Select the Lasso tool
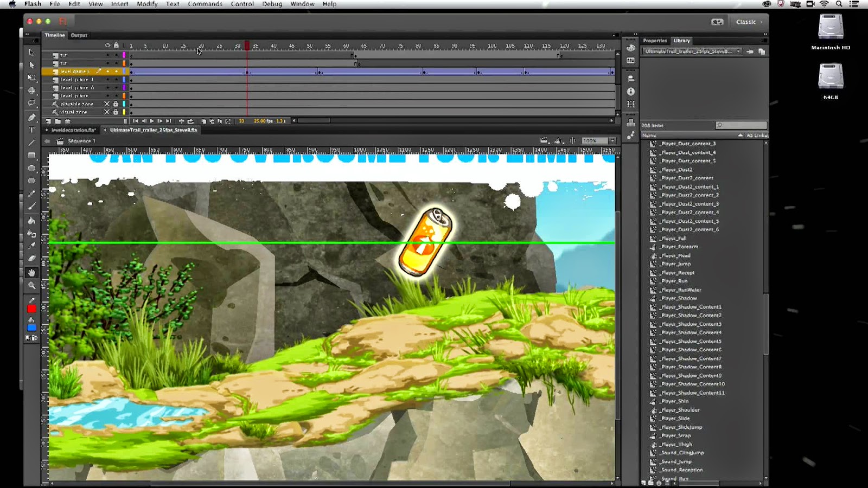868x488 pixels. (31, 103)
